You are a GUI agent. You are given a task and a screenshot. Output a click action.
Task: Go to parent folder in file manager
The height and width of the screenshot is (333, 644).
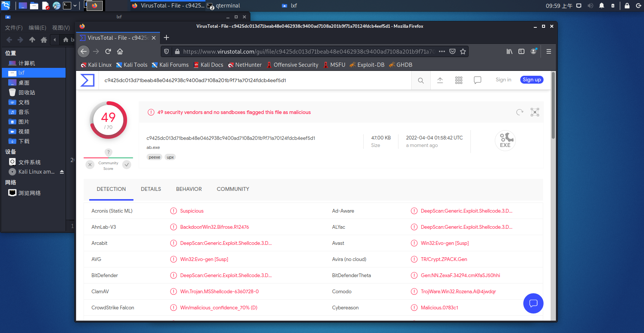click(x=32, y=40)
